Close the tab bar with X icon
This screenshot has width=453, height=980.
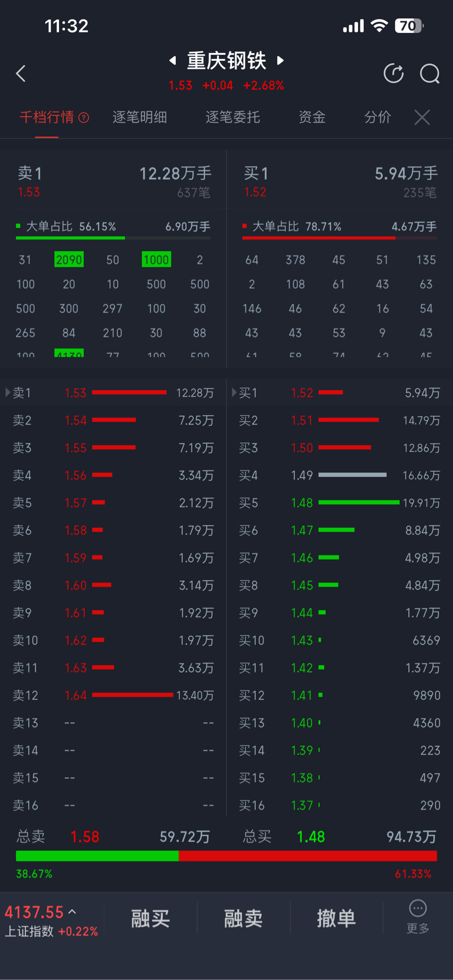(422, 117)
